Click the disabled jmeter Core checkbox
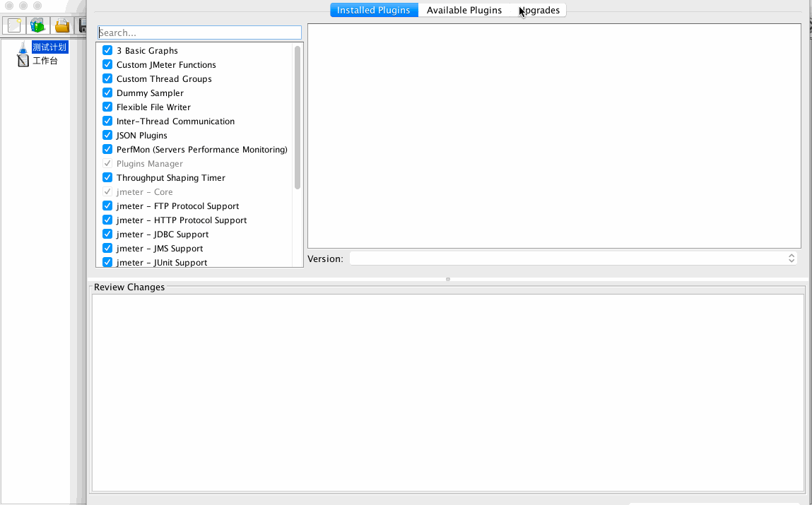812x505 pixels. [x=107, y=191]
